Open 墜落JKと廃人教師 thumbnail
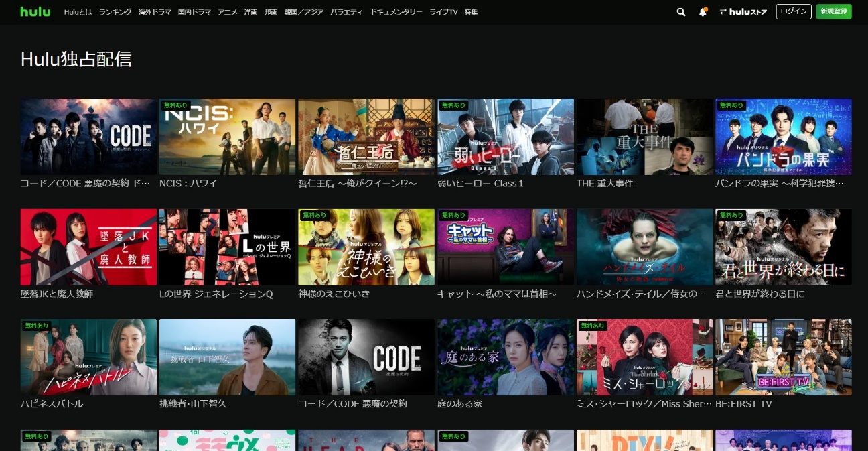 pyautogui.click(x=88, y=247)
